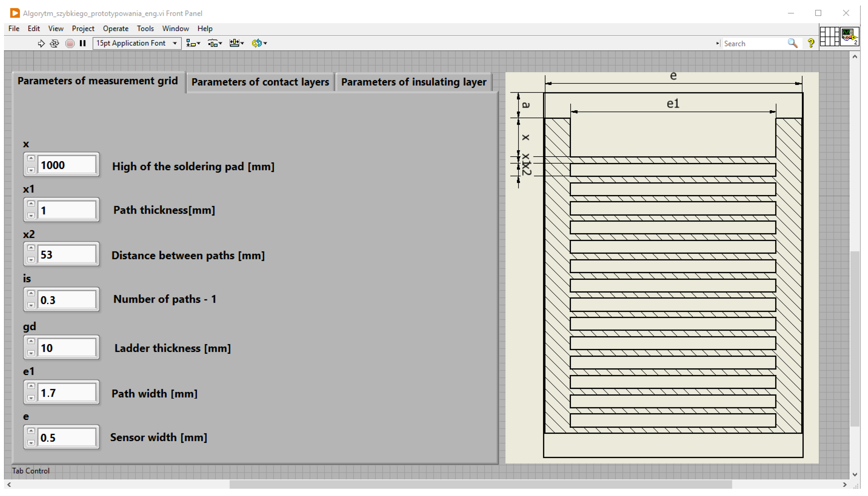The height and width of the screenshot is (496, 868).
Task: Open the Operate menu
Action: point(115,29)
